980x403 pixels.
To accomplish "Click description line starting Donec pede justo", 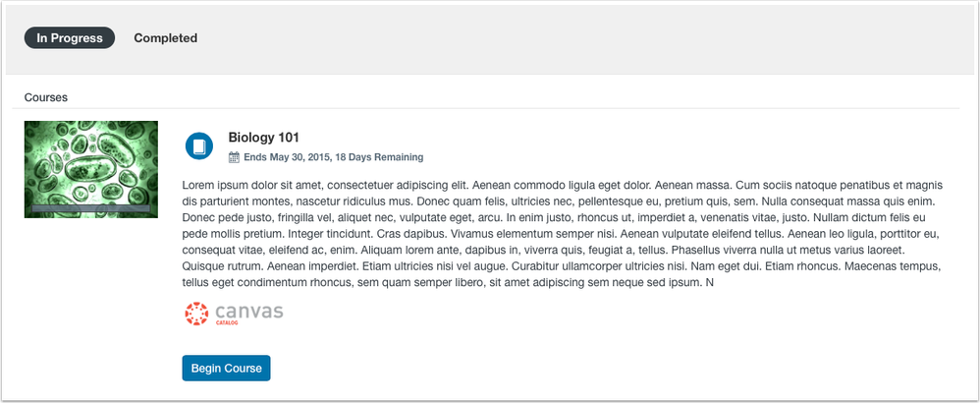I will point(553,218).
